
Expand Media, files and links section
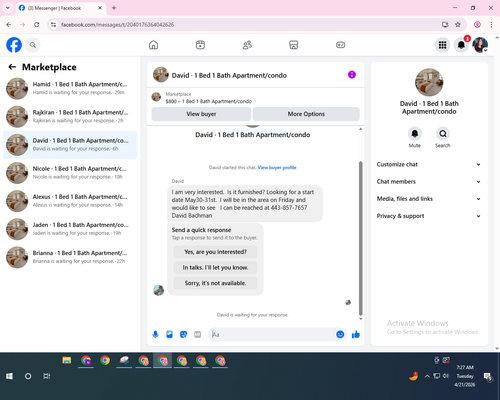pos(429,199)
